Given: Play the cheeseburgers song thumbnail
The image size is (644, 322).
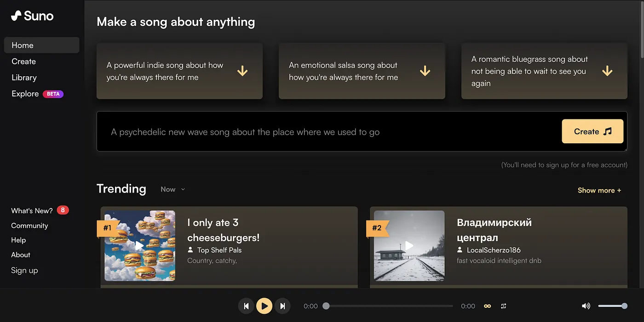Looking at the screenshot, I should pyautogui.click(x=140, y=246).
